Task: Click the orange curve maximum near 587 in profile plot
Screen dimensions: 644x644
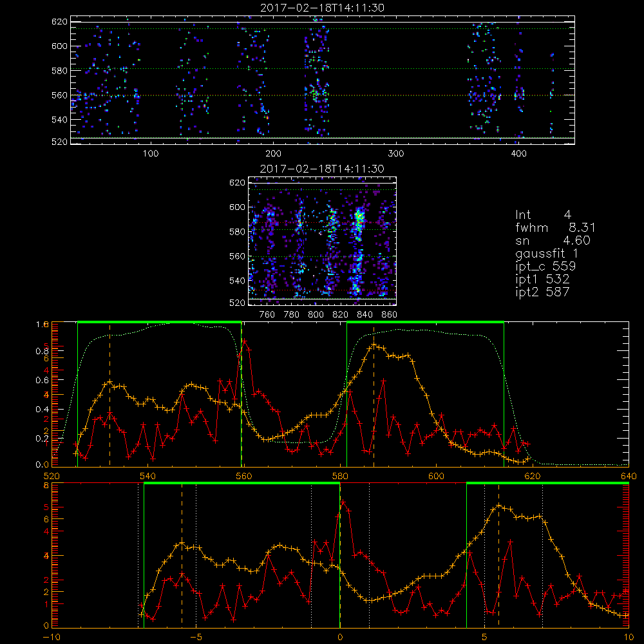Action: [x=374, y=345]
